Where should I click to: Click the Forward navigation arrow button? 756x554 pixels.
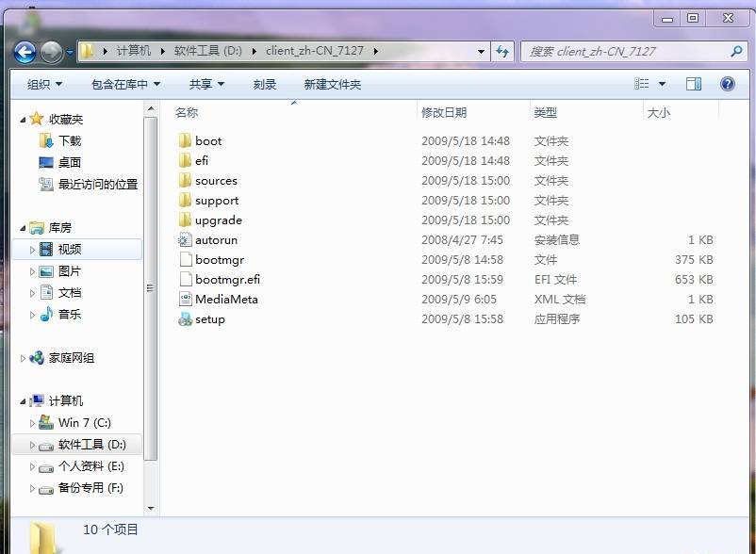[51, 52]
